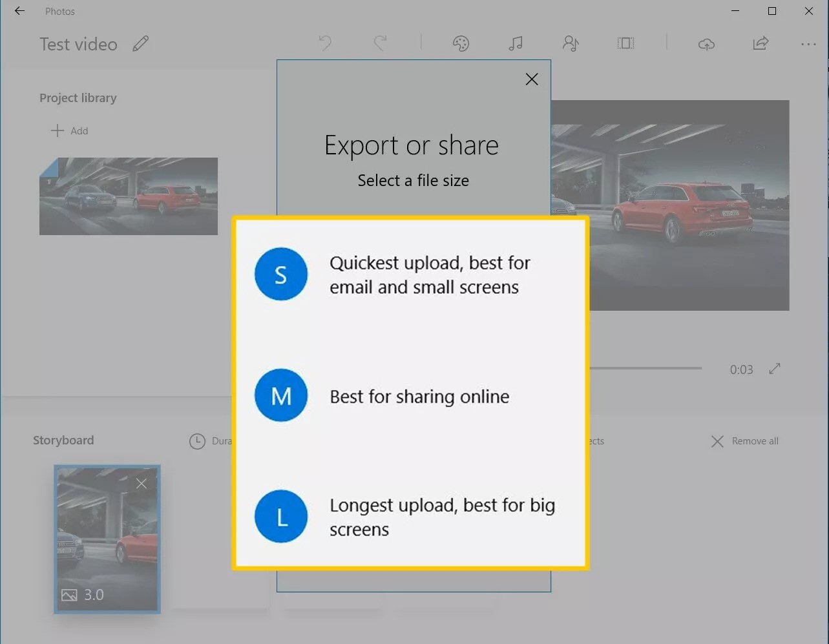Click the cloud upload icon
The height and width of the screenshot is (644, 829).
pyautogui.click(x=706, y=44)
